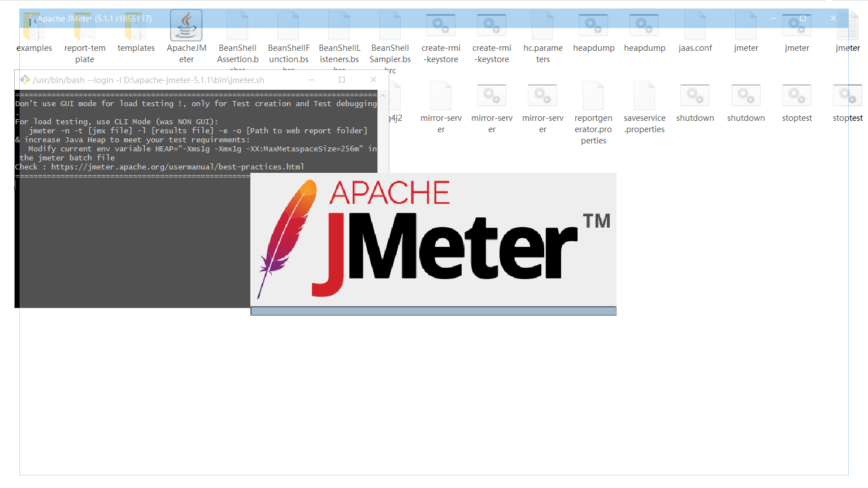Click the terminal scrollbar up arrow
The height and width of the screenshot is (488, 868).
pos(383,95)
